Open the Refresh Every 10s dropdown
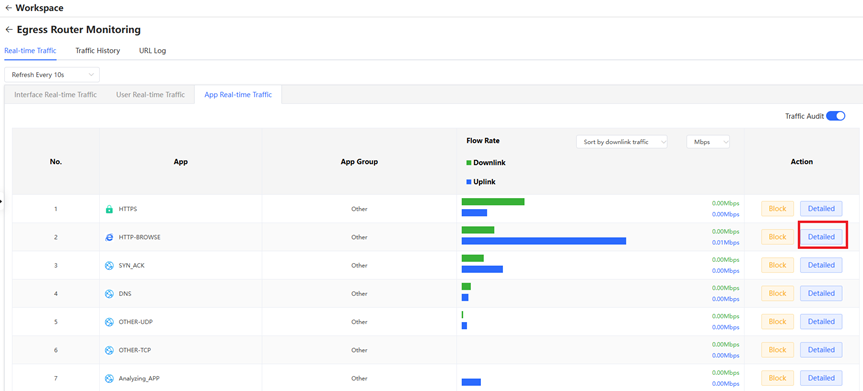 [x=52, y=74]
